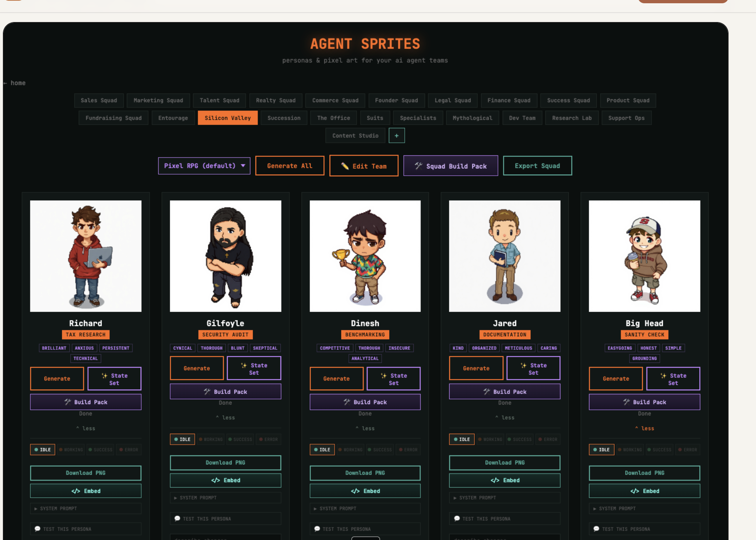756x540 pixels.
Task: Switch to the Research Lab tab
Action: (x=572, y=118)
